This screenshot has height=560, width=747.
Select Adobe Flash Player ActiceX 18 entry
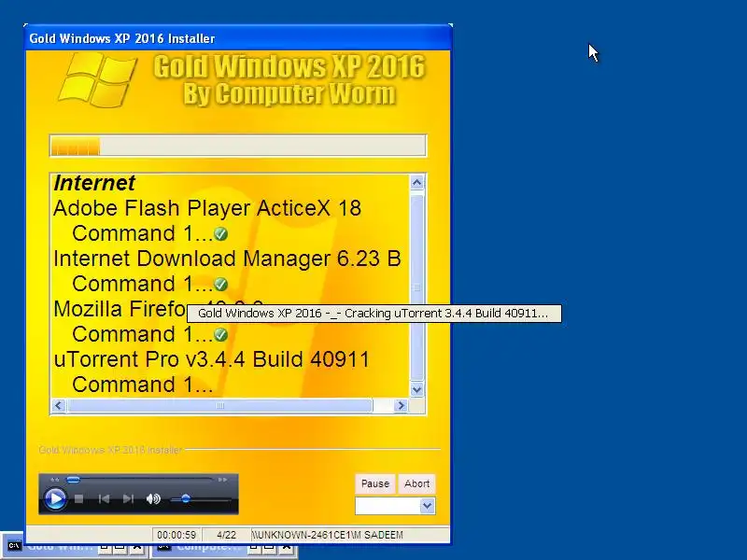tap(207, 208)
